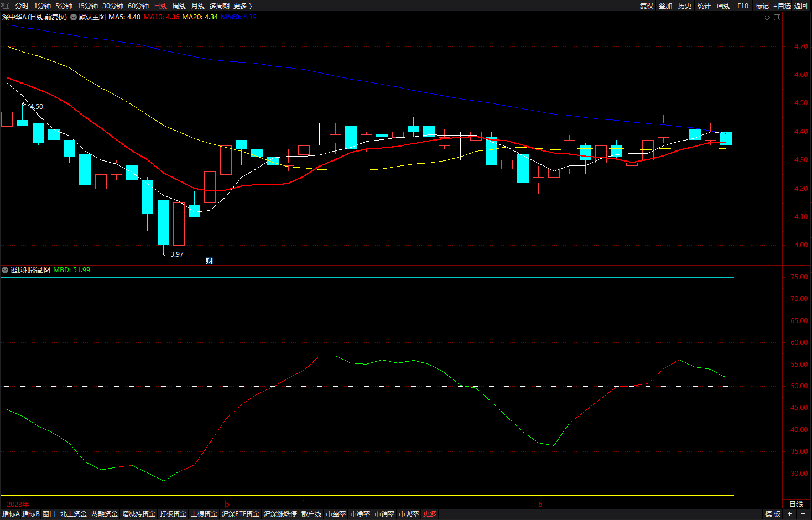Toggle the 叠加 overlay option

click(x=665, y=6)
